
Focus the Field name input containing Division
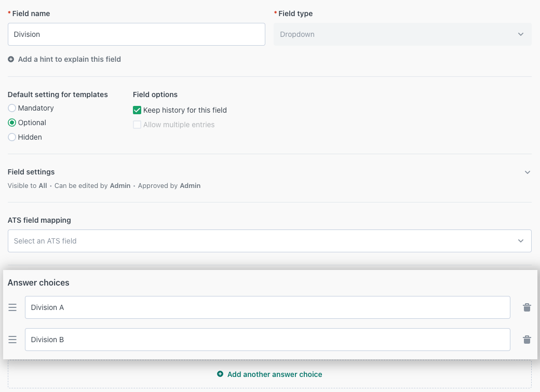pyautogui.click(x=137, y=34)
